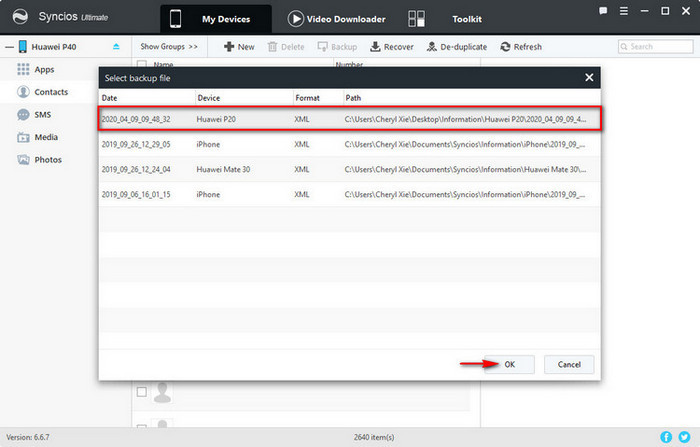The width and height of the screenshot is (700, 447).
Task: Click the Syncios logo icon
Action: tap(20, 17)
